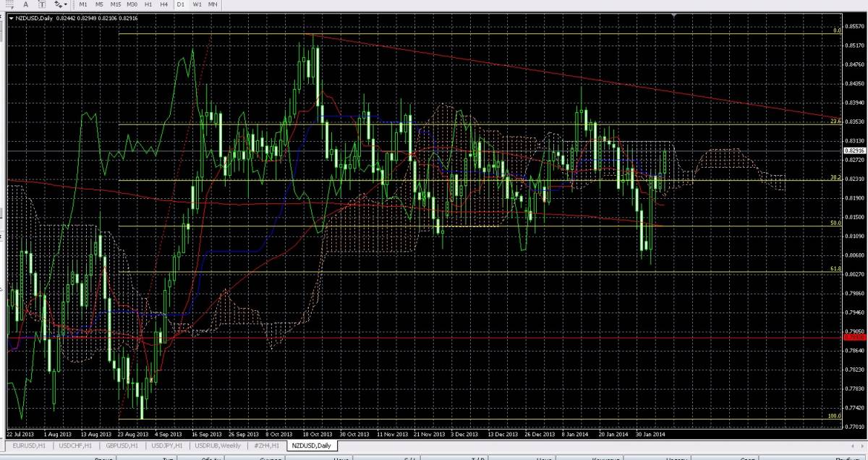Viewport: 868px width, 460px height.
Task: Select the text 'A' drawing tool
Action: click(x=25, y=4)
